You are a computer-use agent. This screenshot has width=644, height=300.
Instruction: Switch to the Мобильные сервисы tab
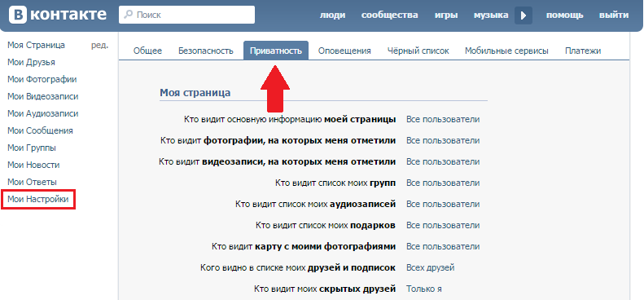[507, 51]
